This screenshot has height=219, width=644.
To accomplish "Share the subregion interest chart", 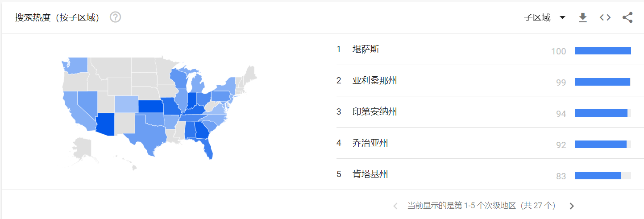I will click(x=627, y=17).
